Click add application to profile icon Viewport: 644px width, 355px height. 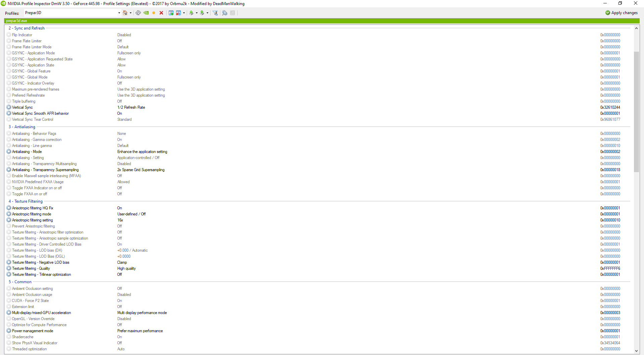point(171,13)
